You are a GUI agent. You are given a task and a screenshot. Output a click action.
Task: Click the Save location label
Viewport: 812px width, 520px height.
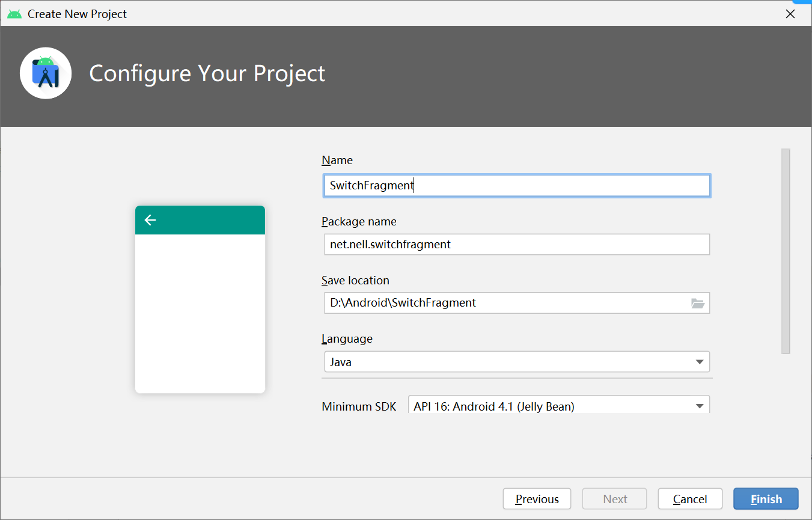click(355, 280)
